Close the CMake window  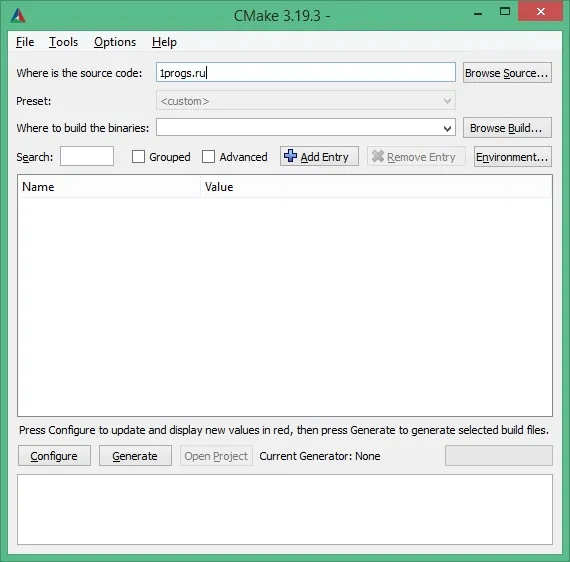click(541, 12)
